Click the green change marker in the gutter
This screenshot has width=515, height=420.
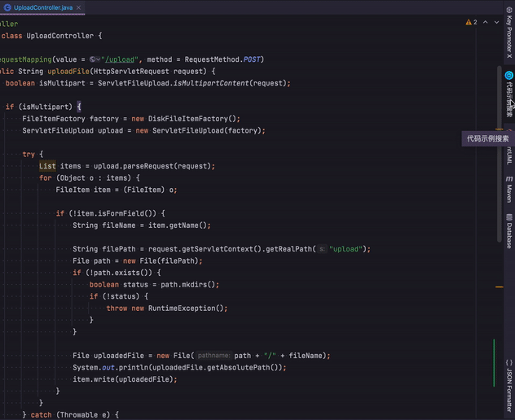pos(494,363)
